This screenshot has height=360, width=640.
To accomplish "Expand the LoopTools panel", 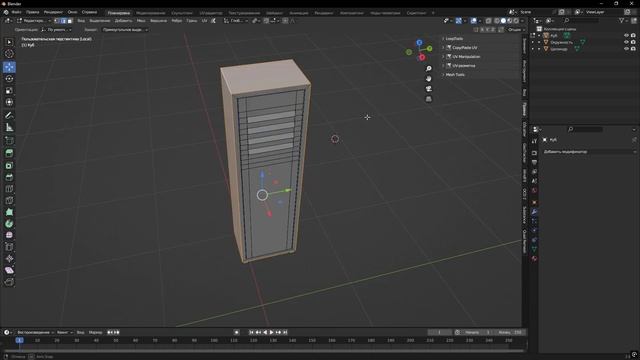I will point(454,39).
